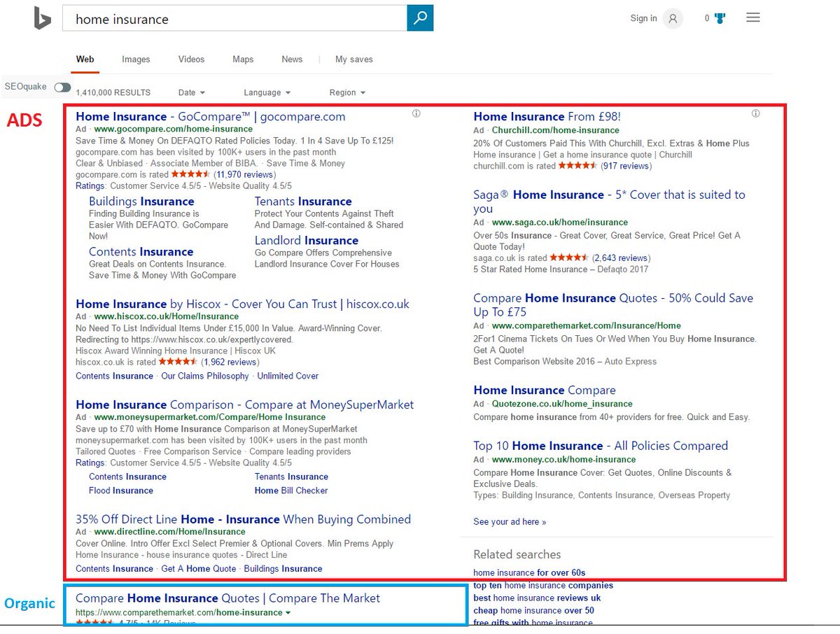Click www.money.co.uk/home-insurance URL text
840x634 pixels.
coord(563,460)
